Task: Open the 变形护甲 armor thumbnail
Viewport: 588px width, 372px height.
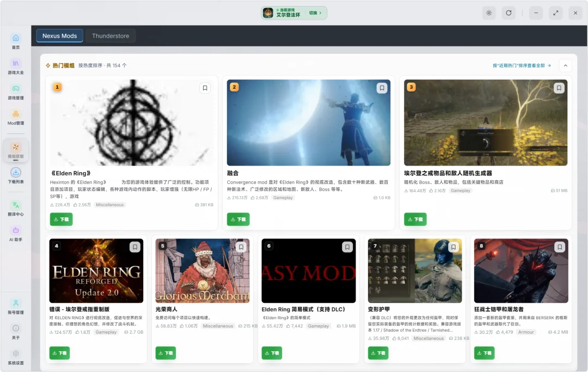Action: [415, 271]
